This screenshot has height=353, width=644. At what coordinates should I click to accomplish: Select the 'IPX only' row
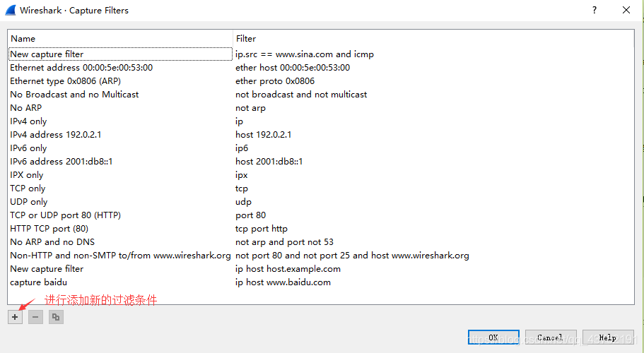pos(27,175)
